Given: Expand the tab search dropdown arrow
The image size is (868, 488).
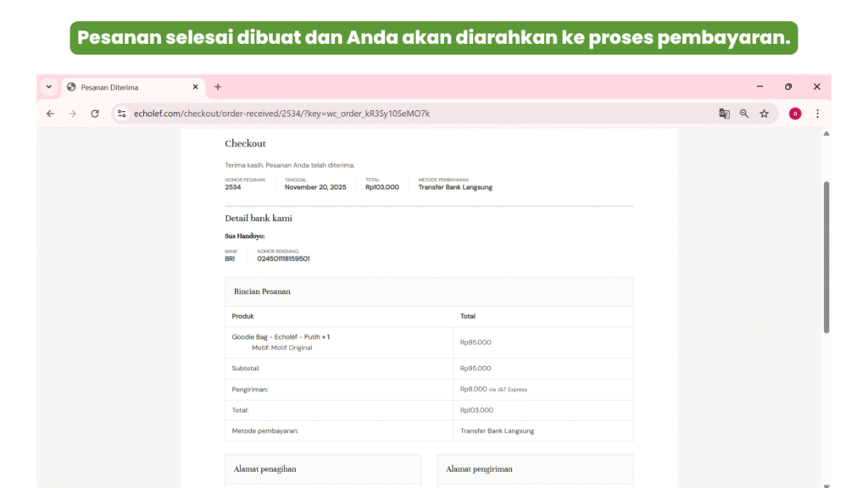Looking at the screenshot, I should [48, 87].
